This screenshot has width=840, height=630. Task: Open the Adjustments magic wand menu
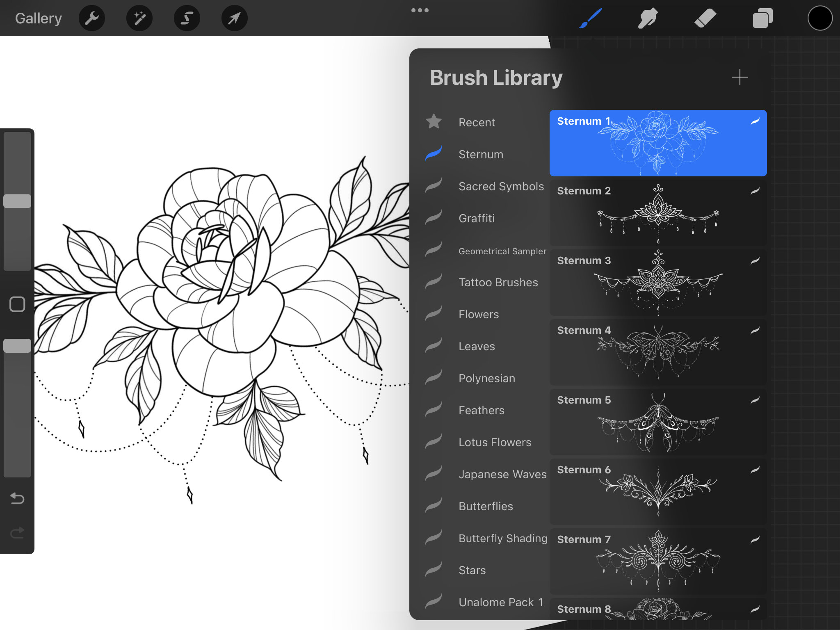pos(139,18)
